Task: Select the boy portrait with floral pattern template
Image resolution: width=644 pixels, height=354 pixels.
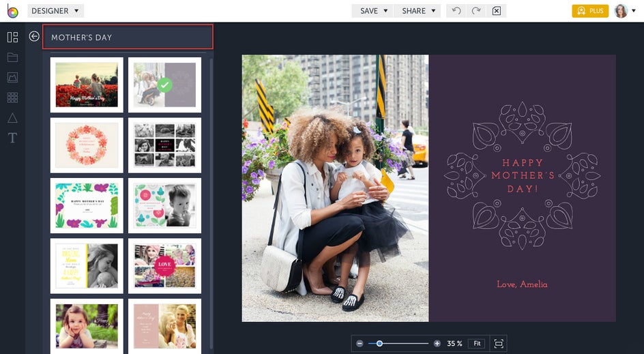Action: click(x=164, y=206)
